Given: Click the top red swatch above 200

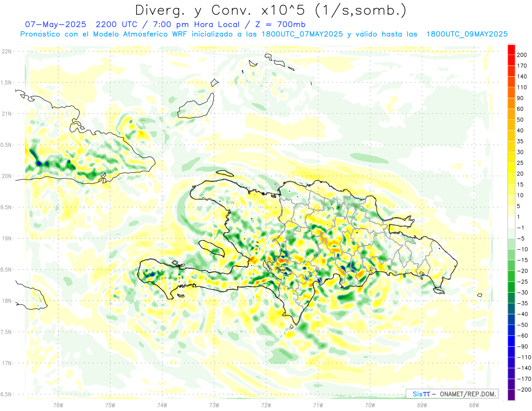Looking at the screenshot, I should 511,49.
